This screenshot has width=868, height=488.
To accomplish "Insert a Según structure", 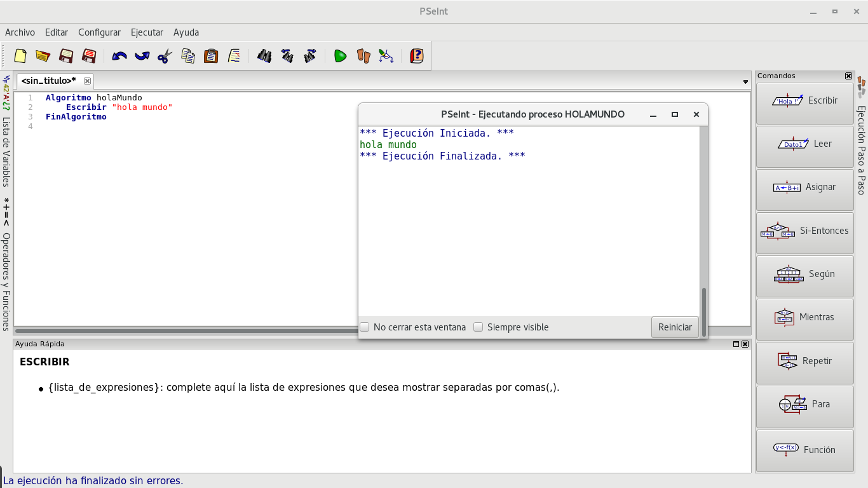I will (x=804, y=276).
